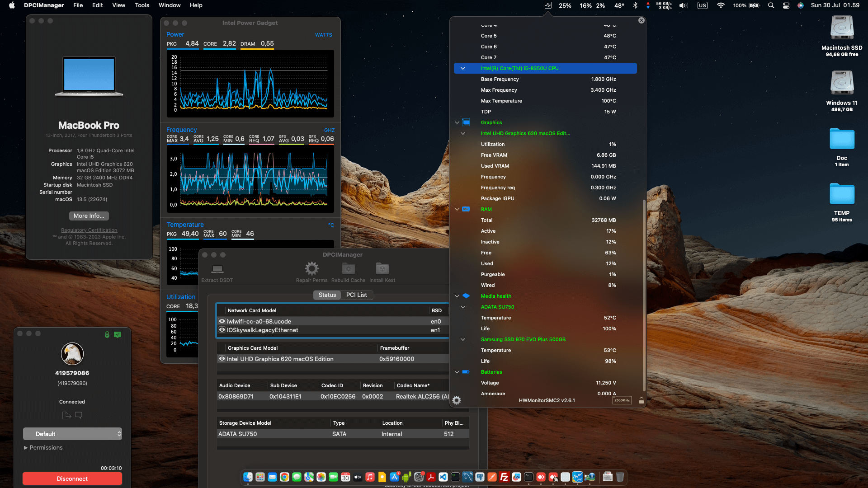Open File menu
The height and width of the screenshot is (488, 868).
click(x=78, y=5)
